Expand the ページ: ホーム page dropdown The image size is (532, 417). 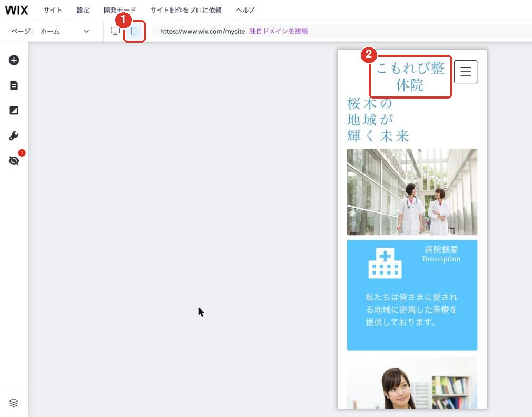tap(50, 31)
